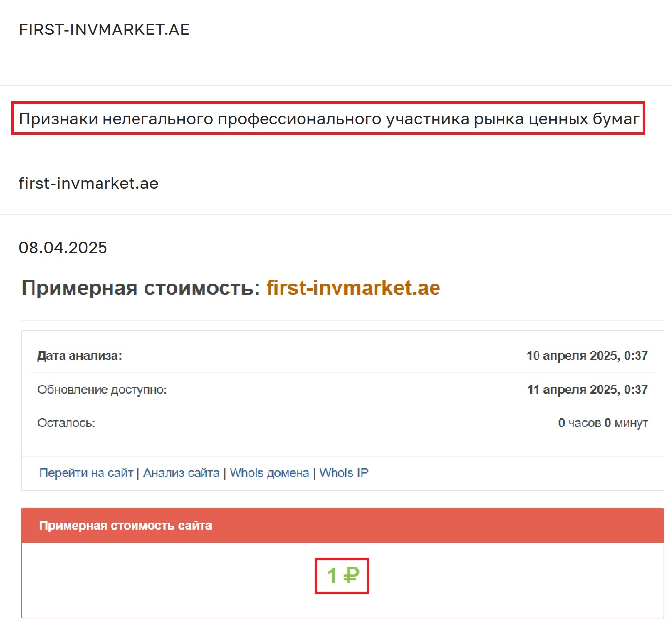The width and height of the screenshot is (672, 629).
Task: Open the 'Whois IP' link
Action: [x=343, y=473]
